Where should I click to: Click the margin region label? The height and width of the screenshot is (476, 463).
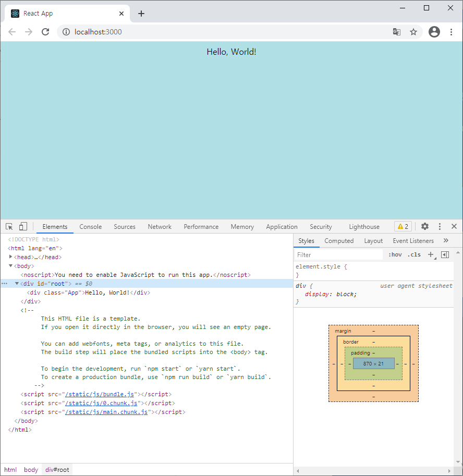point(343,331)
